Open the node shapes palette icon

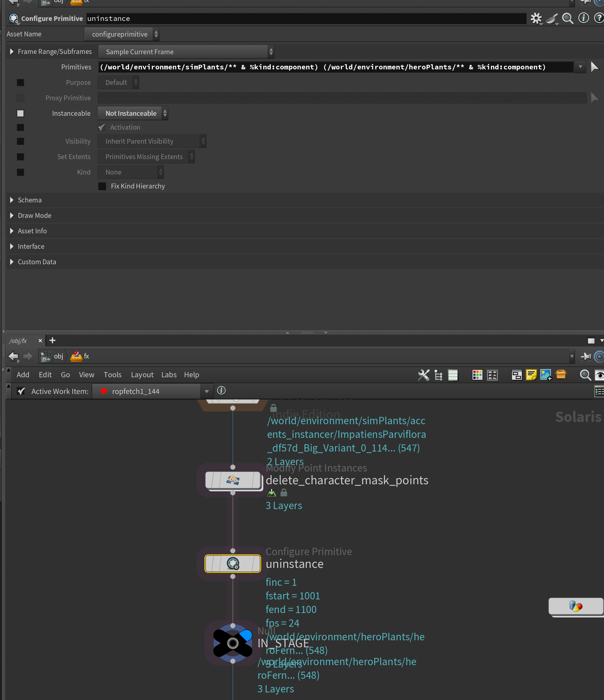tap(492, 375)
